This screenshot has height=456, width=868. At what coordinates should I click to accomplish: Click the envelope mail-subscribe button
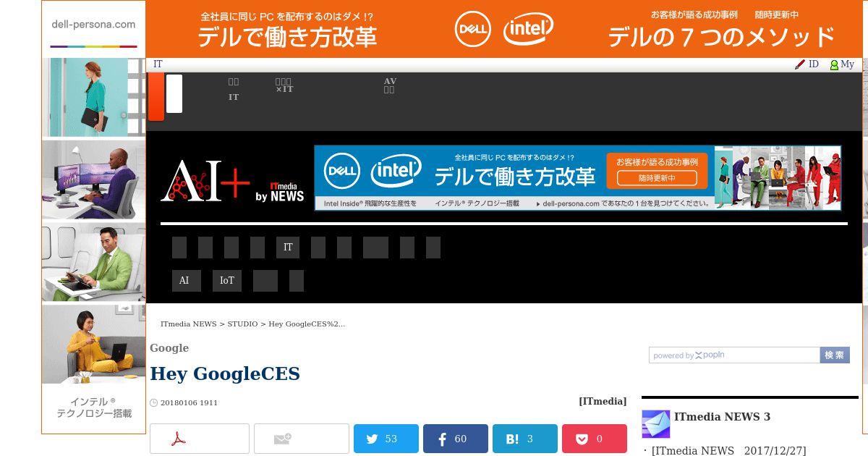pos(302,439)
